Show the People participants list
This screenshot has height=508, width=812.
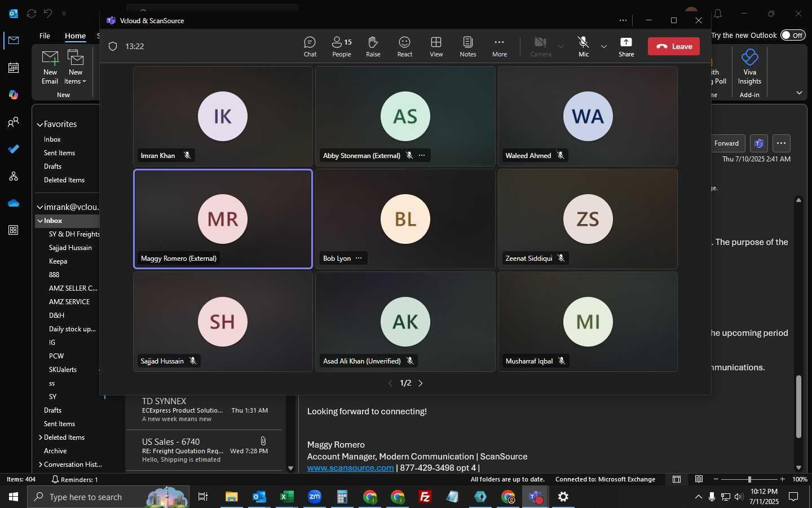342,46
